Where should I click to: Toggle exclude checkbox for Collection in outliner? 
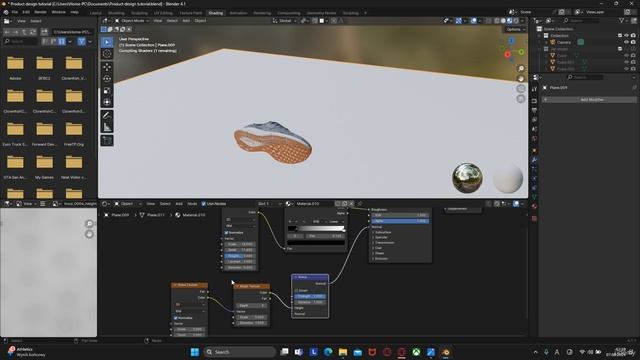click(620, 36)
